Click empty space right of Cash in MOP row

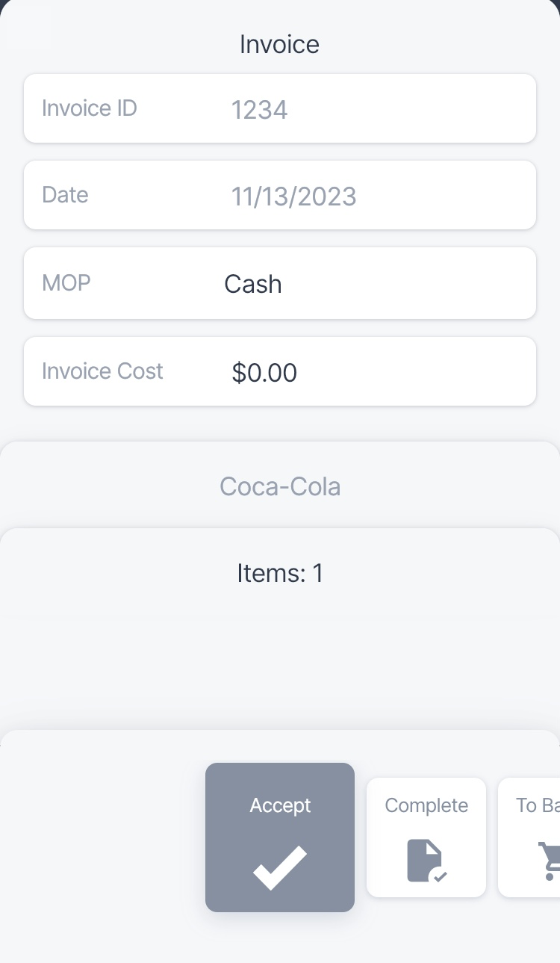418,284
